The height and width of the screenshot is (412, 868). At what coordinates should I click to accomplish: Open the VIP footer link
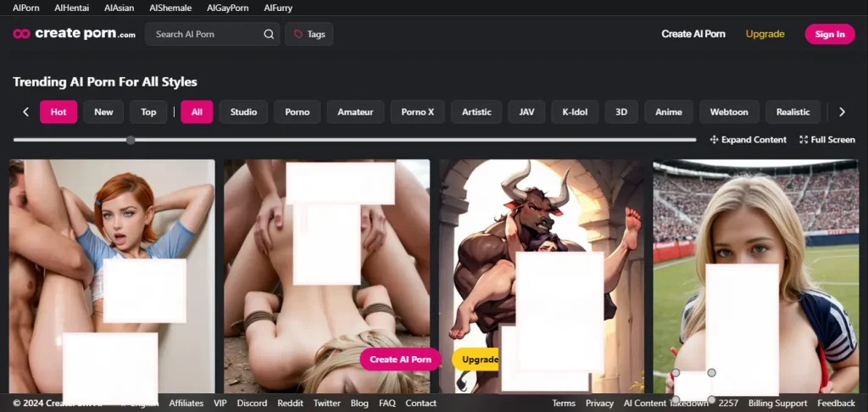[x=220, y=404]
